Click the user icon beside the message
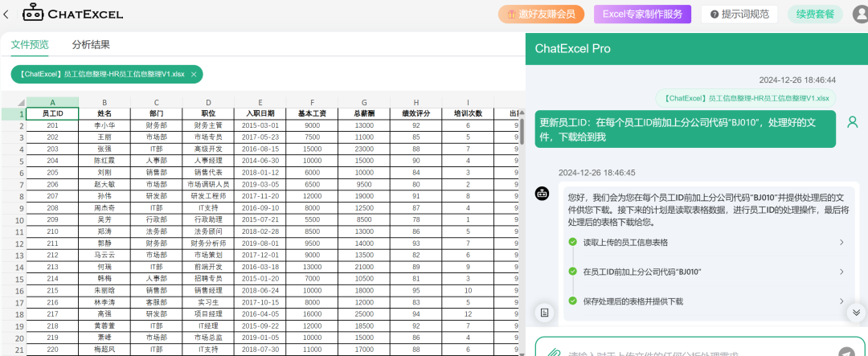The height and width of the screenshot is (356, 868). click(853, 122)
